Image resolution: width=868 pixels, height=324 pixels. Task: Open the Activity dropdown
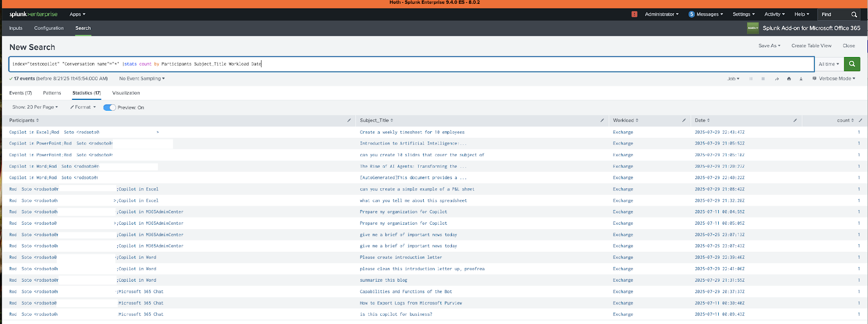coord(775,14)
